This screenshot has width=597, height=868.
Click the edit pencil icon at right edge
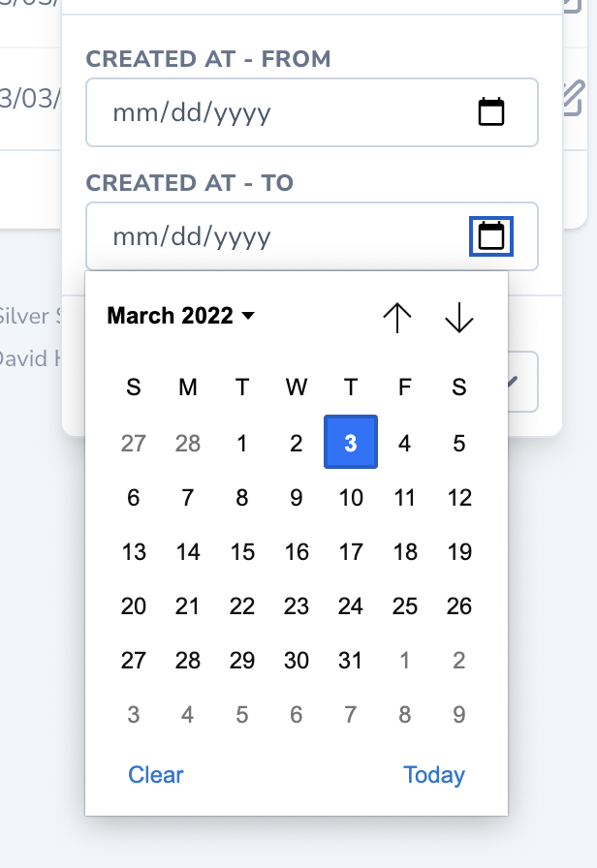coord(574,98)
